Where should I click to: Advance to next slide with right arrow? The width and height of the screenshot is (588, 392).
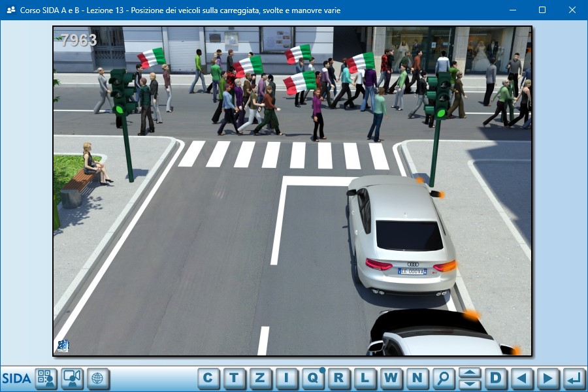pyautogui.click(x=547, y=378)
